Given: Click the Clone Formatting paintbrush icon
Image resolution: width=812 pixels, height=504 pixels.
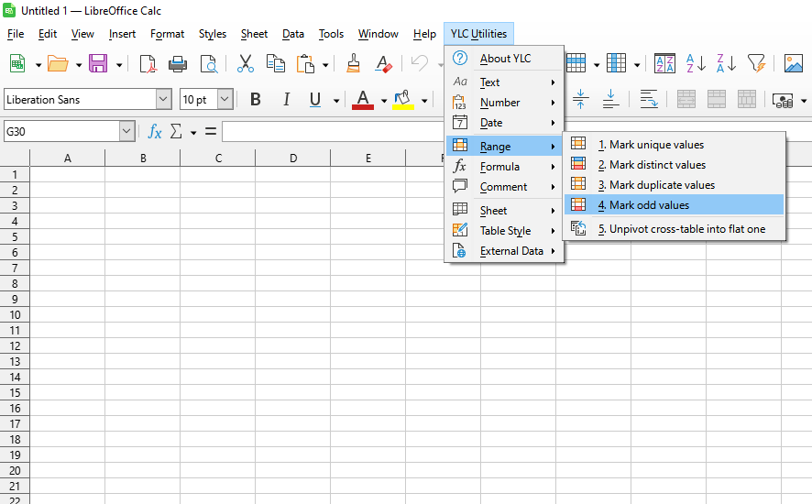Looking at the screenshot, I should tap(353, 63).
